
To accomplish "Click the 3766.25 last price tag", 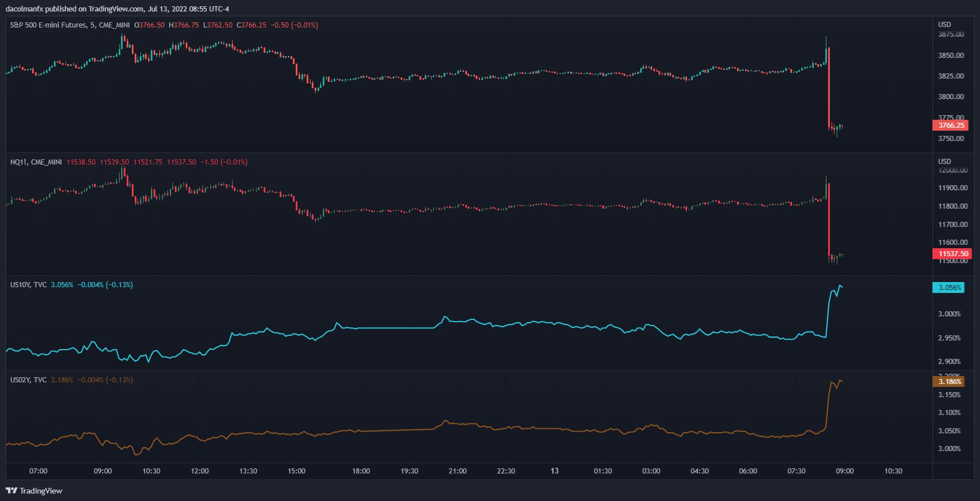I will (x=951, y=126).
